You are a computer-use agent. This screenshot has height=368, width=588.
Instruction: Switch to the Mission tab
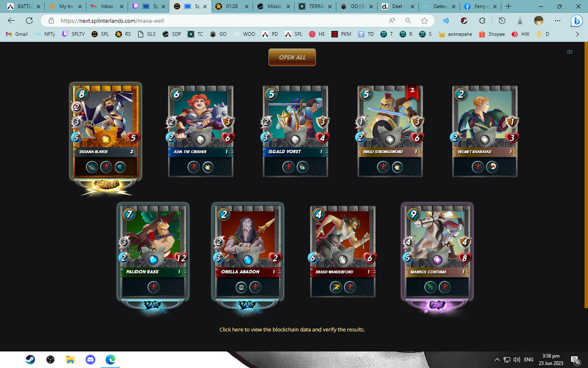pyautogui.click(x=274, y=6)
